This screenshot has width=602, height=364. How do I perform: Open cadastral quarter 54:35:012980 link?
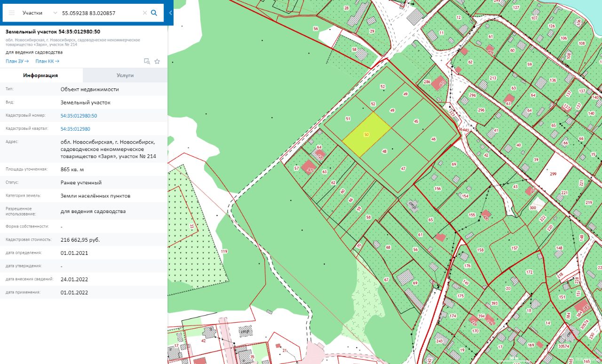click(x=75, y=129)
